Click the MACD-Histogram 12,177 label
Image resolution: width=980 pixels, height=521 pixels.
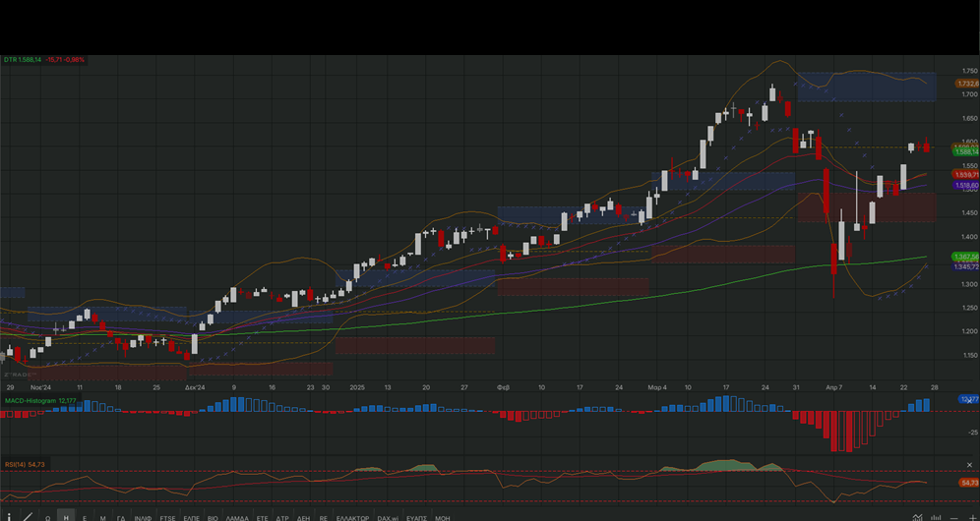(40, 400)
